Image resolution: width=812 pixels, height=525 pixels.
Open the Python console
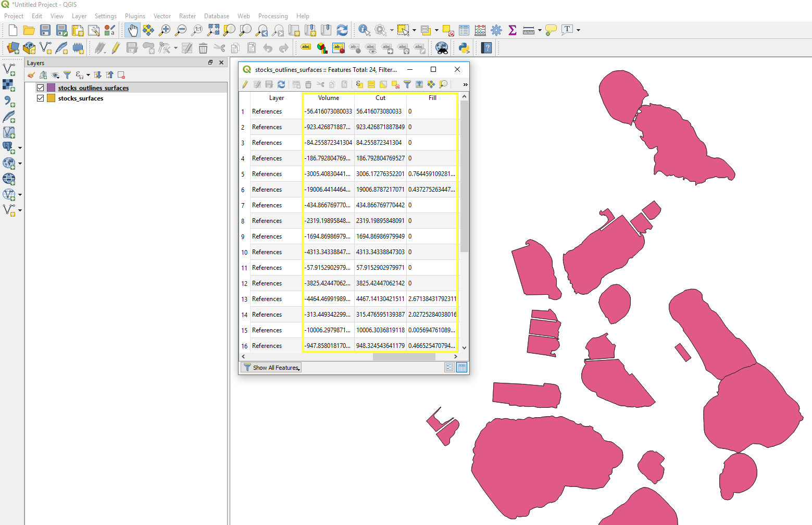[x=464, y=48]
